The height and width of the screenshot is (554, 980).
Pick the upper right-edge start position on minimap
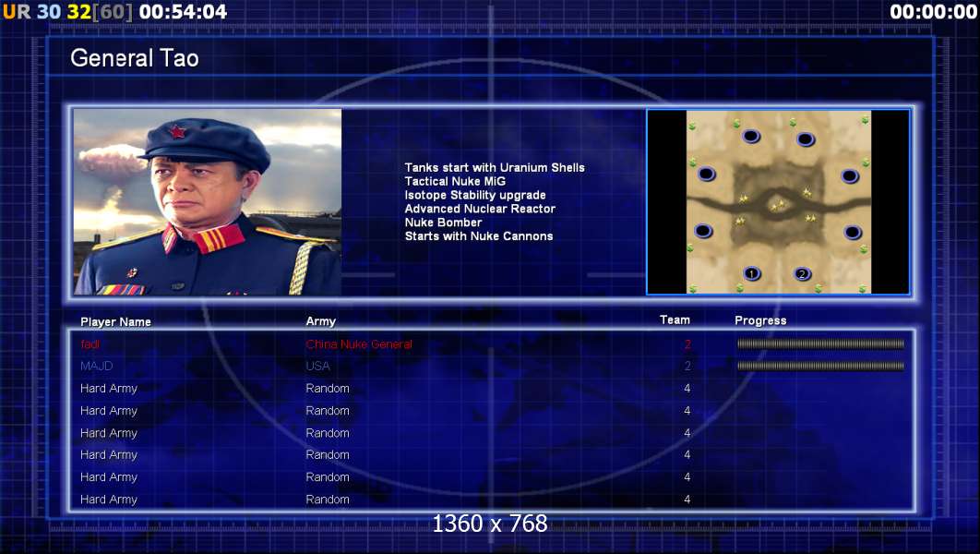850,175
